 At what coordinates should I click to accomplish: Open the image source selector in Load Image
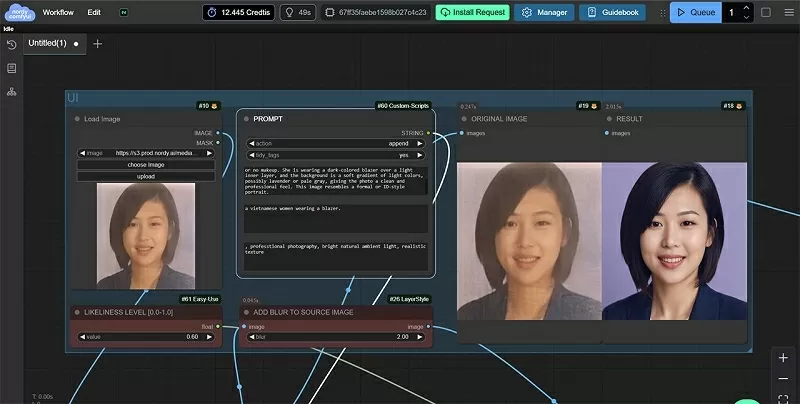pos(147,153)
